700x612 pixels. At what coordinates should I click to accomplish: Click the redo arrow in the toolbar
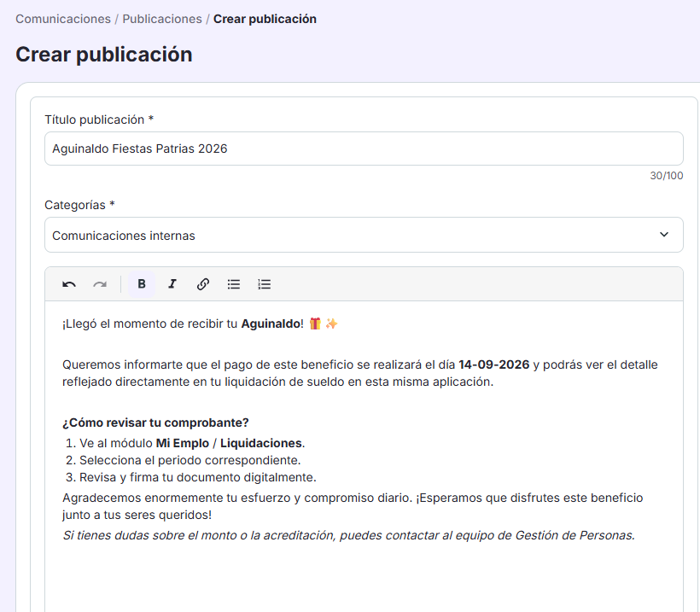(x=100, y=284)
